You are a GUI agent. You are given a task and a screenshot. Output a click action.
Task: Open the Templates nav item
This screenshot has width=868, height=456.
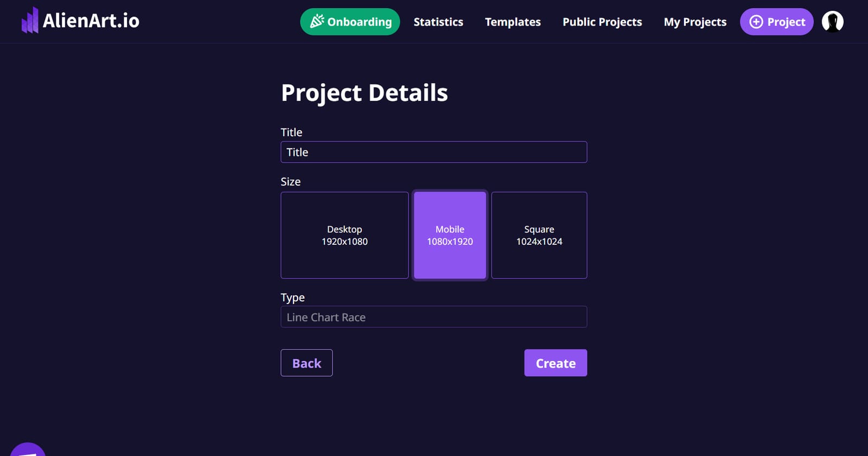pyautogui.click(x=513, y=22)
